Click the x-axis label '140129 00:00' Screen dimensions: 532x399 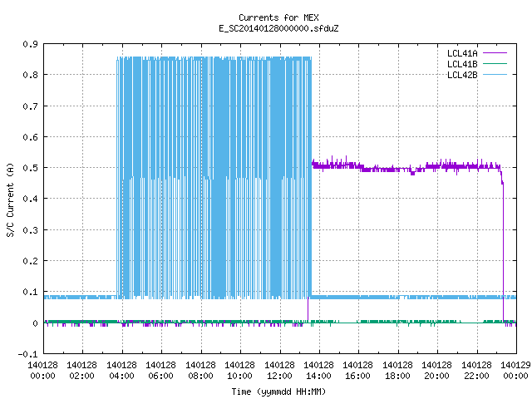(x=515, y=371)
